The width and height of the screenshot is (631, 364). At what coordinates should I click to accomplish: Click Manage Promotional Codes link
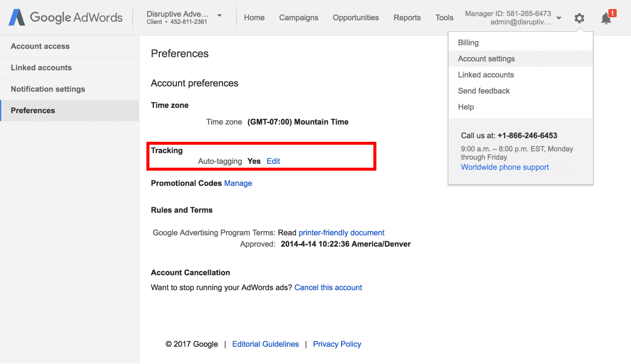[x=238, y=183]
